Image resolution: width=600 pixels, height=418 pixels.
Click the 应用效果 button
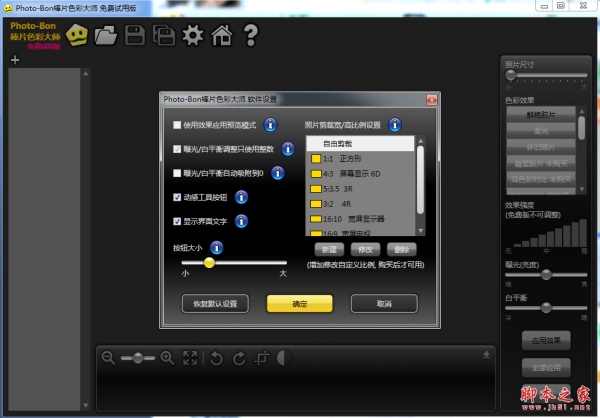point(546,340)
